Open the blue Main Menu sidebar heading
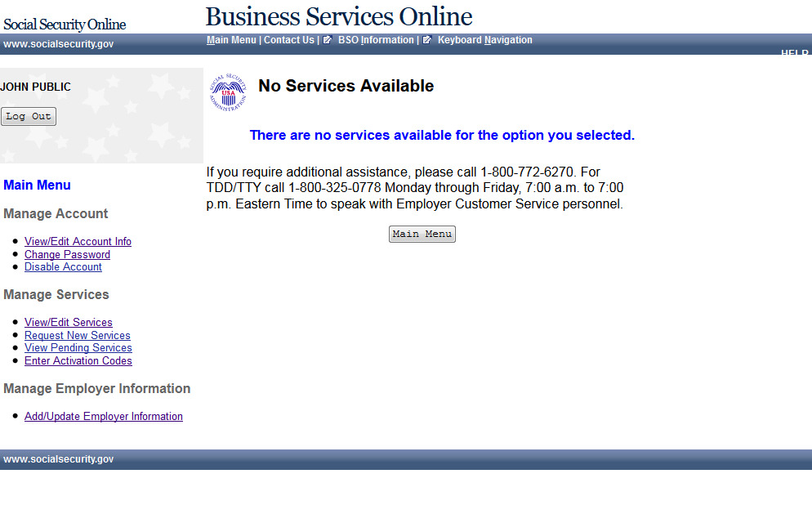 (x=37, y=185)
